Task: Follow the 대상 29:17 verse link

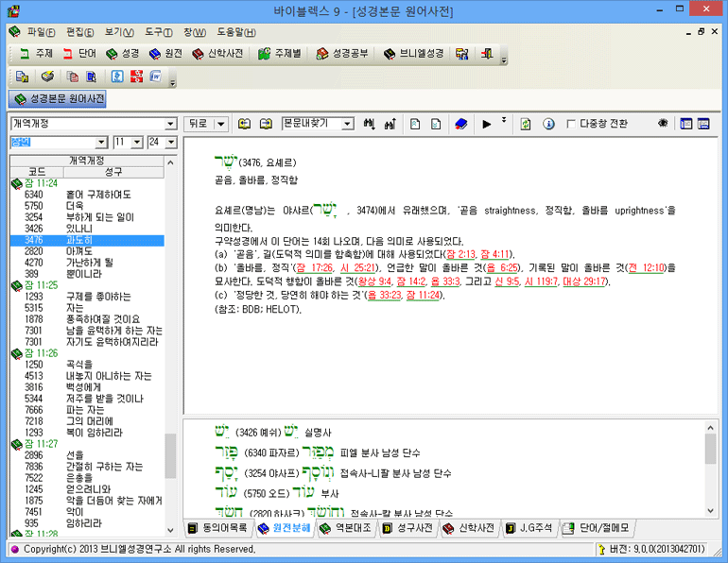Action: (584, 281)
